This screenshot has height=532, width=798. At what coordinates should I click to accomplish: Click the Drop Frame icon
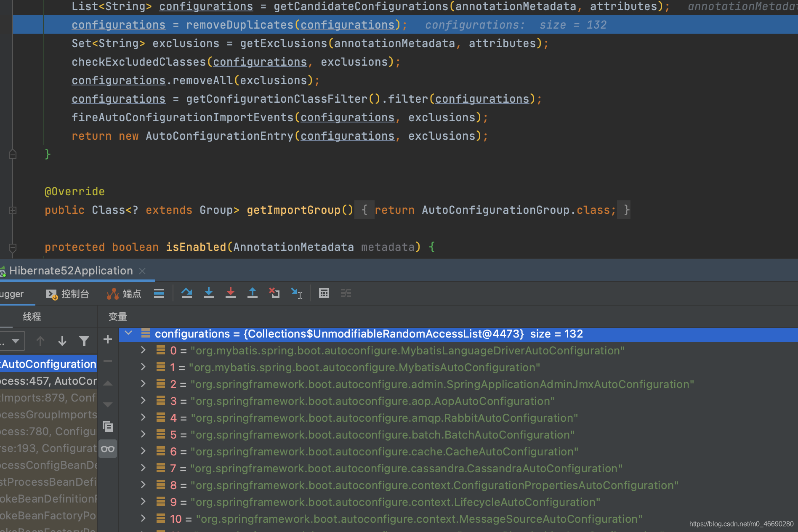tap(274, 293)
